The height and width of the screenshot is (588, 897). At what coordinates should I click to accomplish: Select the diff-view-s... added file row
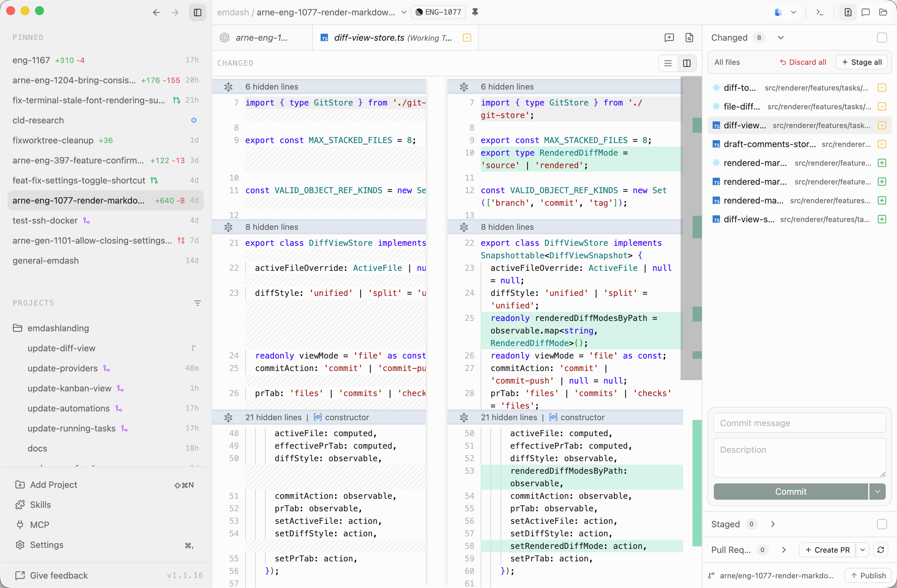coord(799,219)
